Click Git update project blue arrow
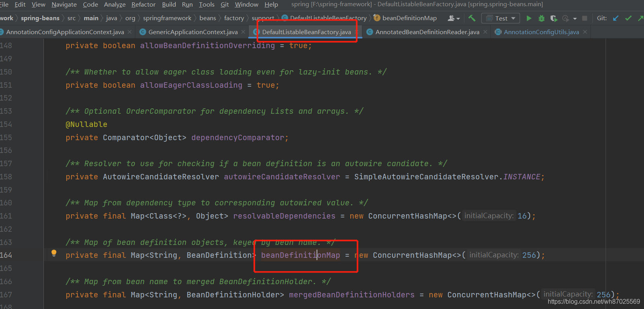 pyautogui.click(x=616, y=18)
